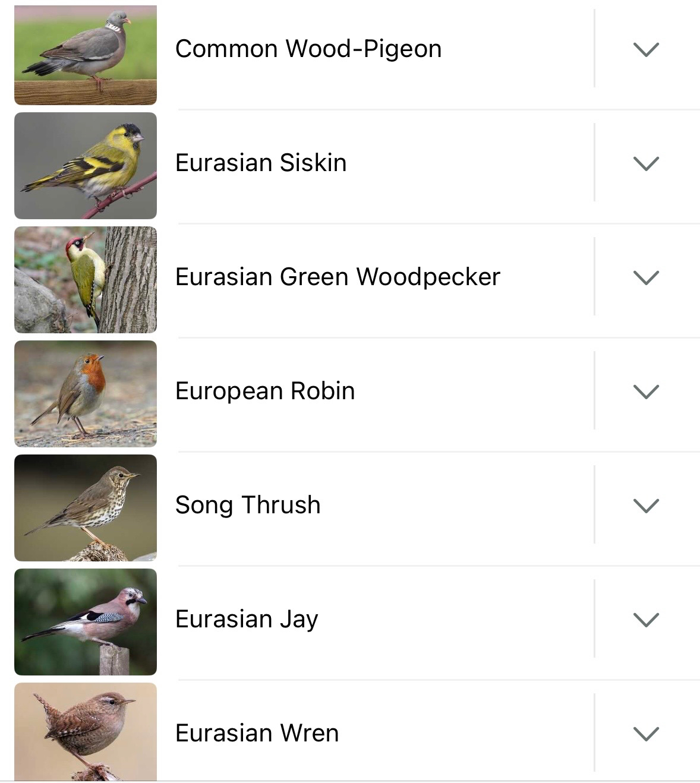Screen dimensions: 700x783
Task: Expand the Song Thrush chevron
Action: click(x=646, y=506)
